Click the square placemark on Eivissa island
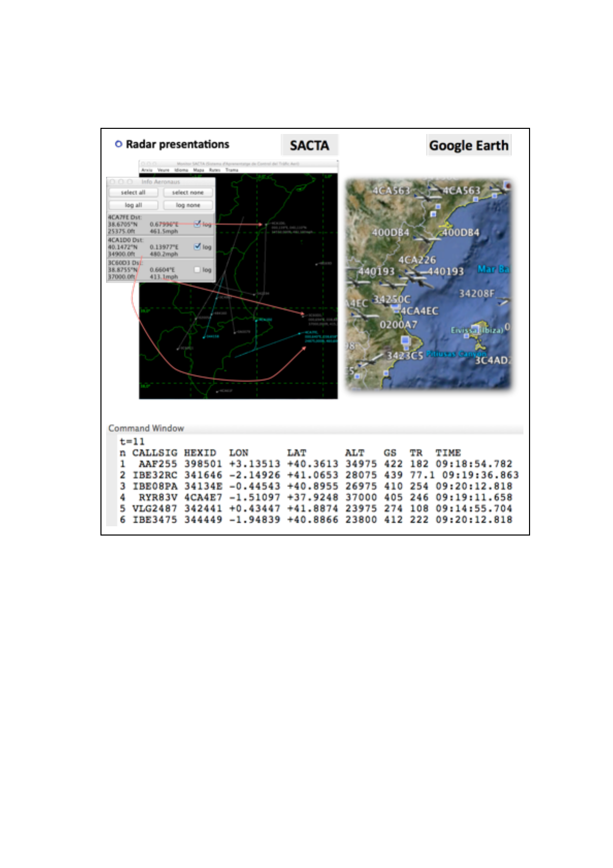The image size is (613, 868). [x=475, y=329]
